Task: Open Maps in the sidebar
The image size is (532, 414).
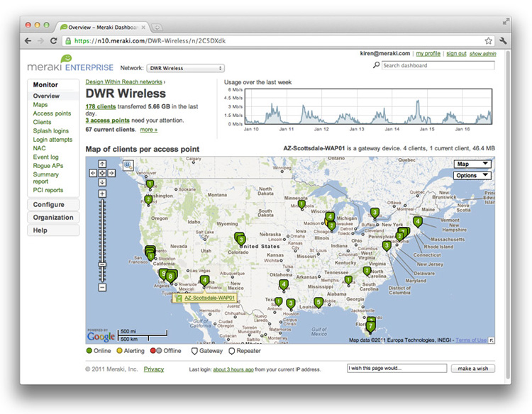Action: (x=40, y=105)
